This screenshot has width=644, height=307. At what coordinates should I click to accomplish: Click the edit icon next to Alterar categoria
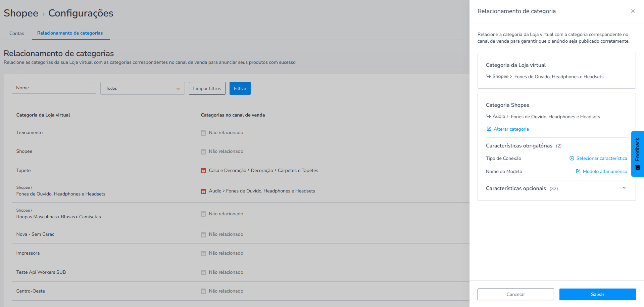pos(489,129)
